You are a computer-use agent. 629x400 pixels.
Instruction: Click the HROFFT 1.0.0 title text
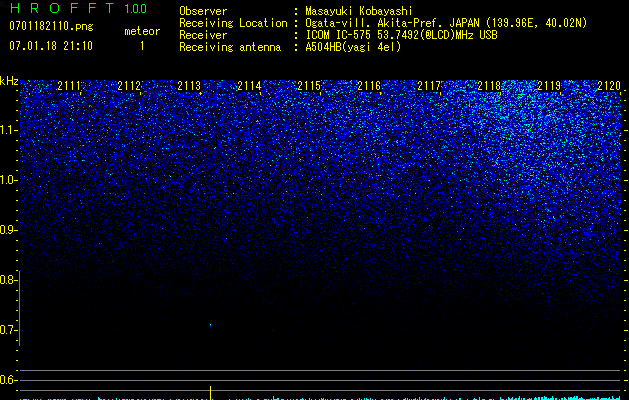(78, 8)
